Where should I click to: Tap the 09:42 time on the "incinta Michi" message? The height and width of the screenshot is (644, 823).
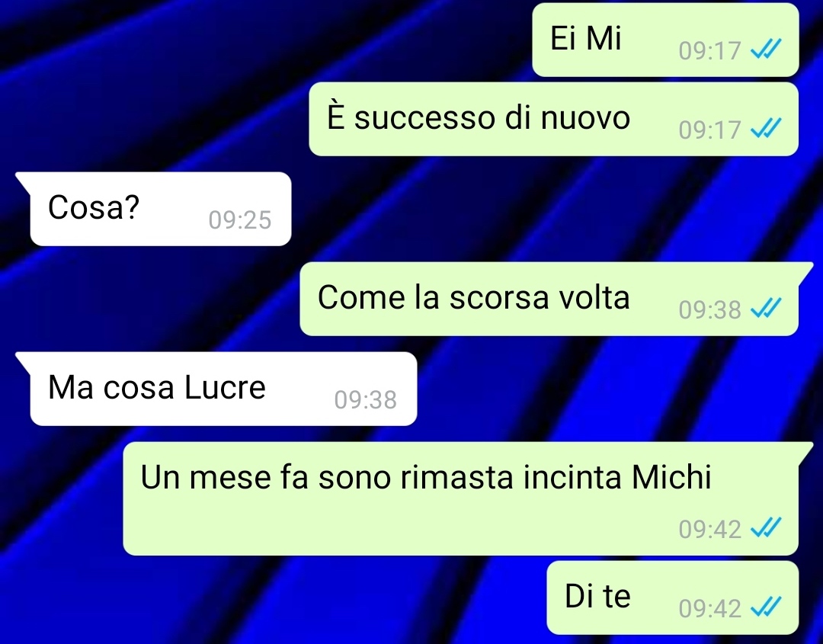coord(709,529)
